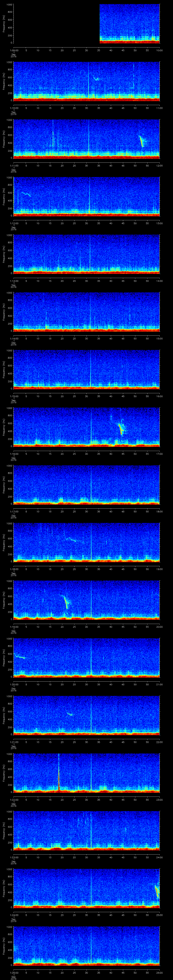Click the faint tonal call in the 1:12:00 panel
The height and width of the screenshot is (980, 173).
pos(26,194)
